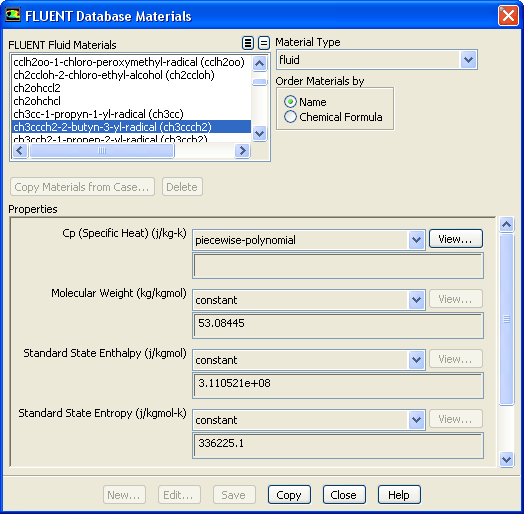Click the FLUENT app icon in title bar
The image size is (524, 514).
(x=13, y=15)
